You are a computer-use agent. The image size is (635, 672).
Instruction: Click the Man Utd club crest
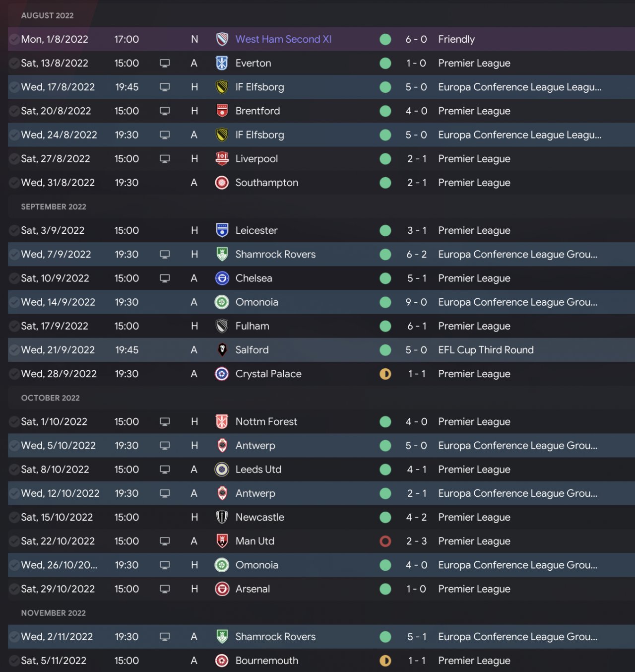222,541
